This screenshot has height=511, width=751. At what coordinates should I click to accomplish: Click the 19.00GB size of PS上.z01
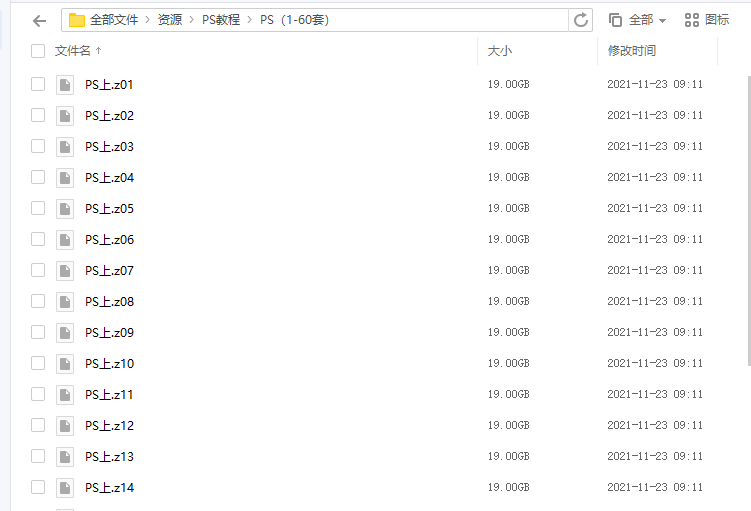509,84
